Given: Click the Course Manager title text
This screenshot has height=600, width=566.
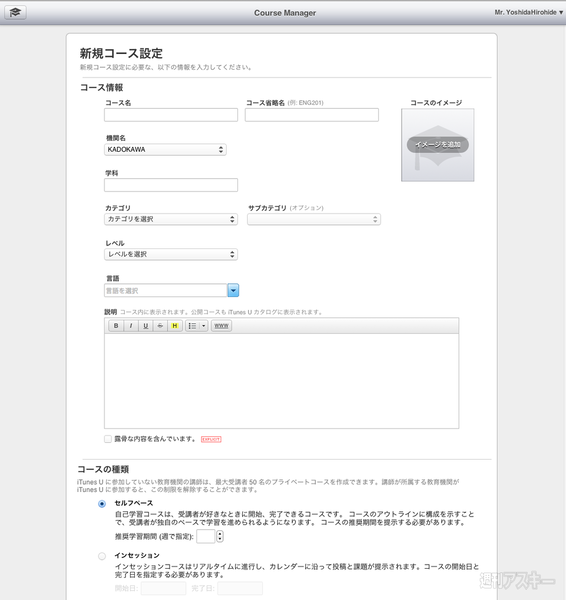Looking at the screenshot, I should coord(285,13).
